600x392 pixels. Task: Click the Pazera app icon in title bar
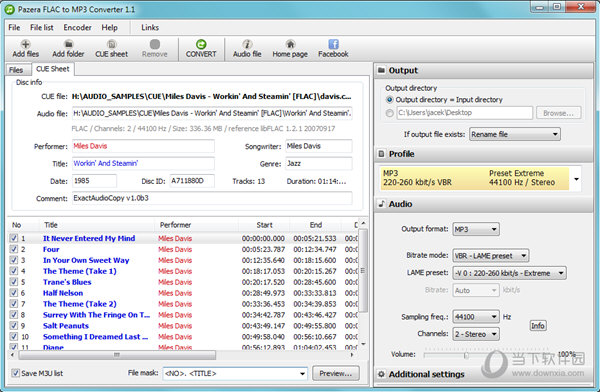[10, 9]
